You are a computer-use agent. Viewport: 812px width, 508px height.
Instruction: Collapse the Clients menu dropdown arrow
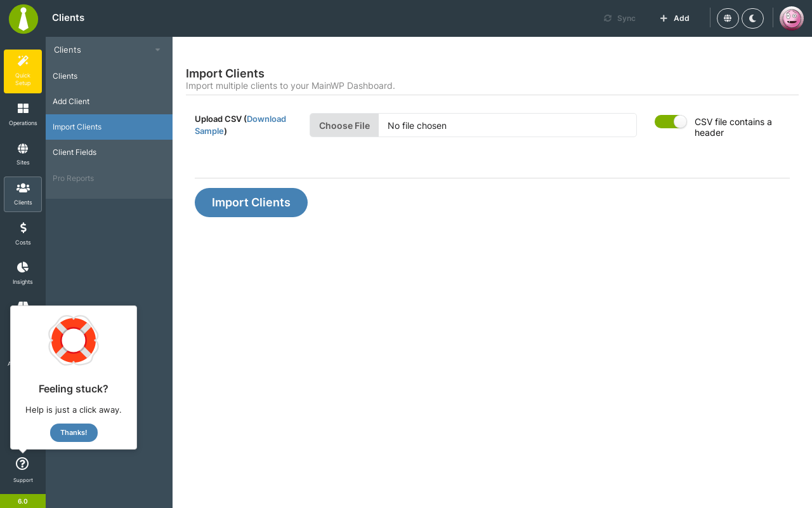157,50
